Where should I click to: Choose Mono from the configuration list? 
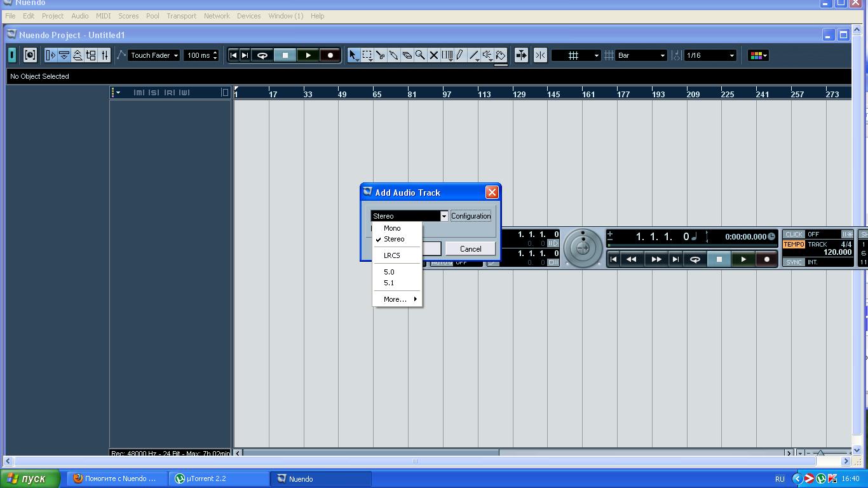[x=392, y=228]
